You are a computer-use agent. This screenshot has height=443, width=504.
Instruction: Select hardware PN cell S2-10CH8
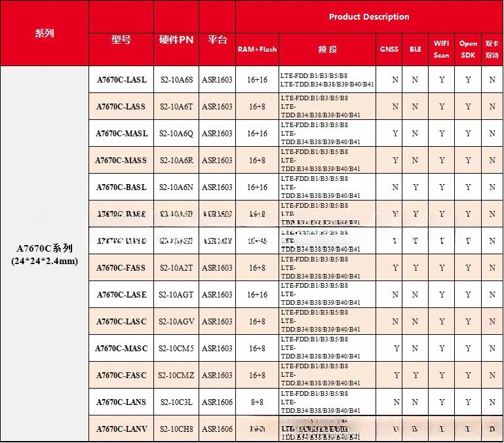[x=176, y=429]
